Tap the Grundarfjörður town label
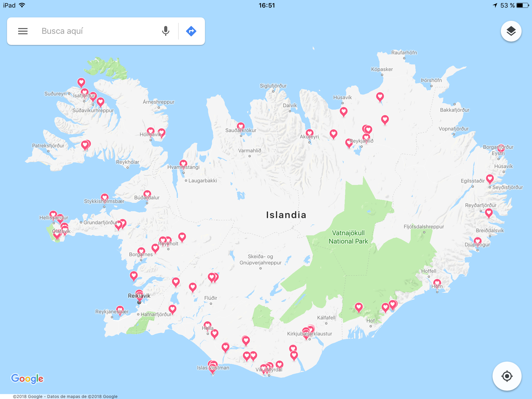Screen dimensions: 532x399 pos(100,222)
